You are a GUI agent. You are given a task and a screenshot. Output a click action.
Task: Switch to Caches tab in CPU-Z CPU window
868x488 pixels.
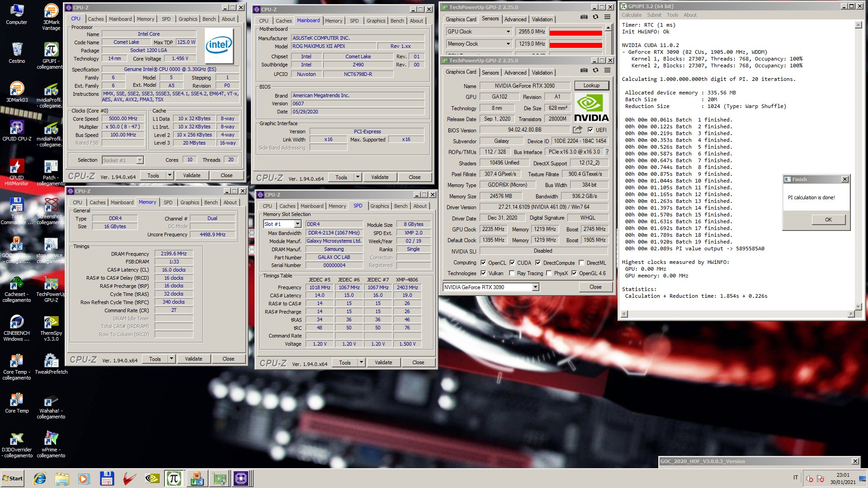(95, 19)
